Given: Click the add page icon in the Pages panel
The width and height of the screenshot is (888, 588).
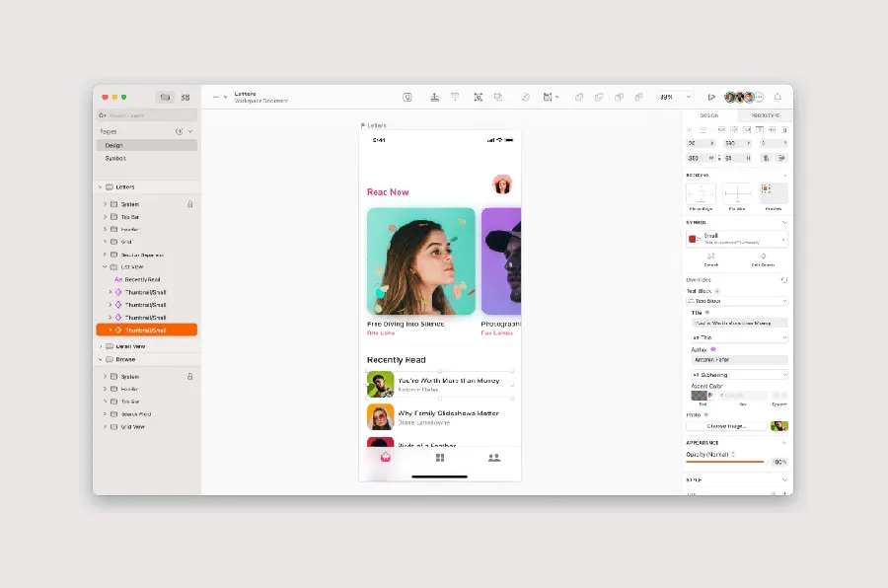Looking at the screenshot, I should (x=179, y=131).
